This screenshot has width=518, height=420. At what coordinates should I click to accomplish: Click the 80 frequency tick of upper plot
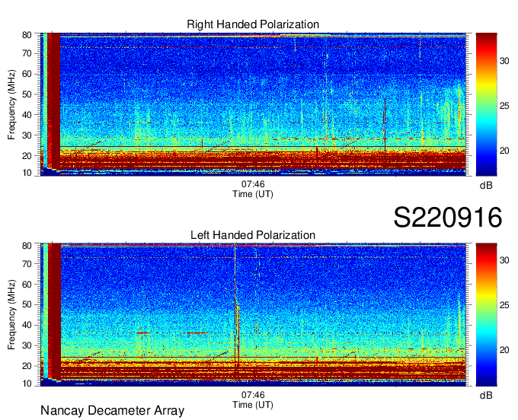[27, 35]
